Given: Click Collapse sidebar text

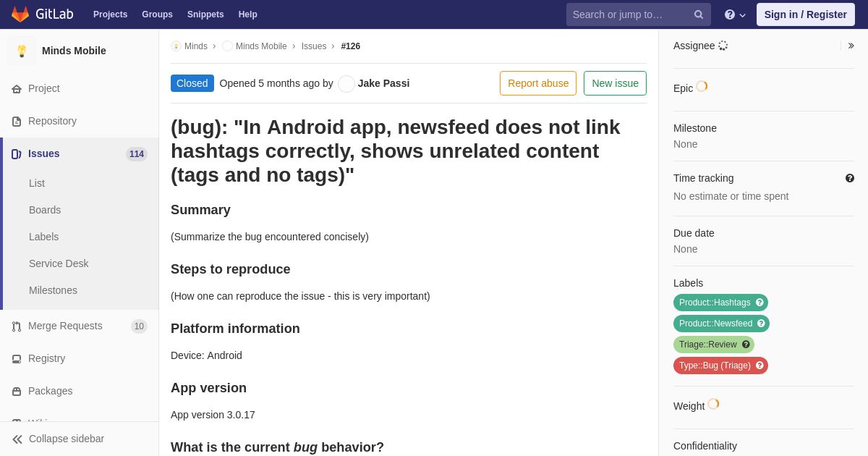Looking at the screenshot, I should click(x=67, y=439).
